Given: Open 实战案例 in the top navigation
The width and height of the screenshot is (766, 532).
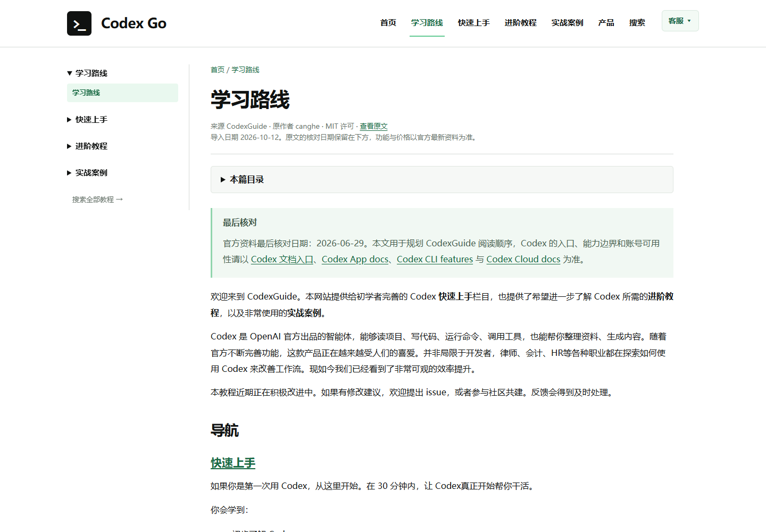Looking at the screenshot, I should click(567, 23).
